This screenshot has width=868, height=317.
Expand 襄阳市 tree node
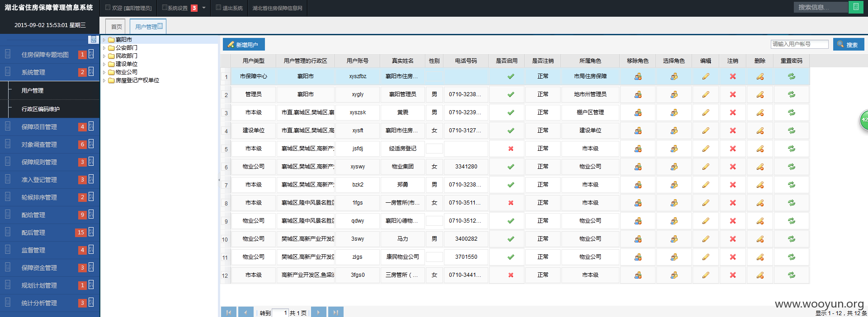click(x=104, y=40)
